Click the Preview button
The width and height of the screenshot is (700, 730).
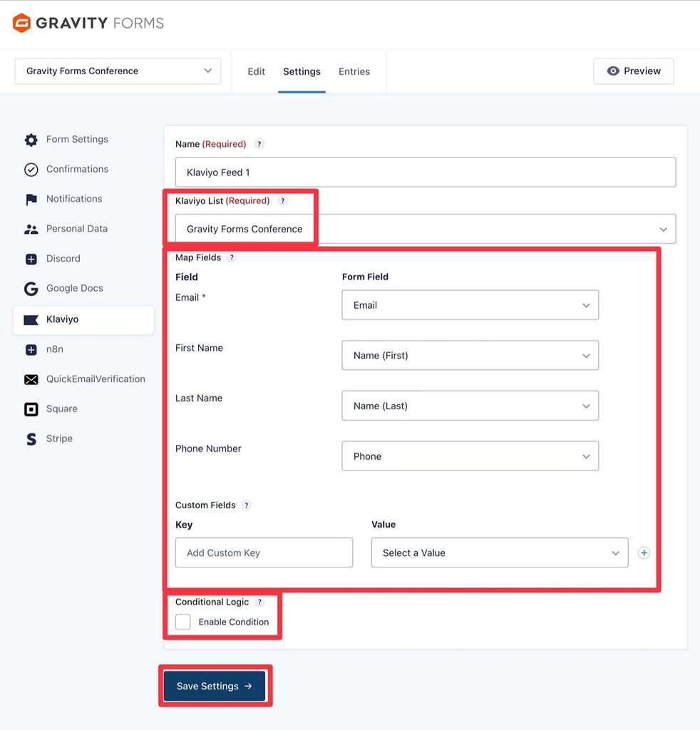coord(634,71)
